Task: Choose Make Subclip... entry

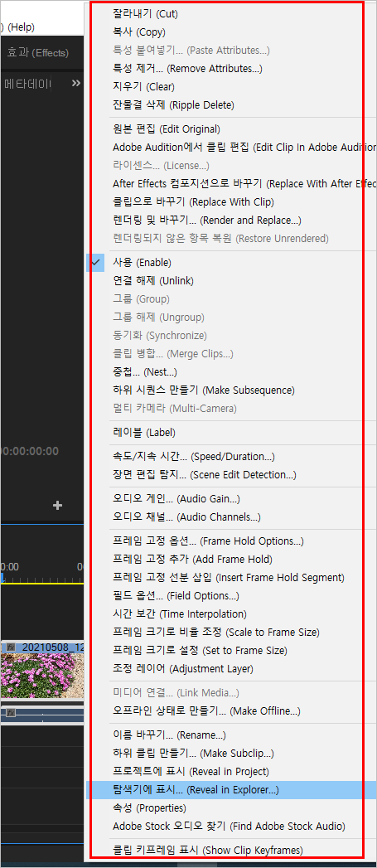Action: (x=231, y=754)
